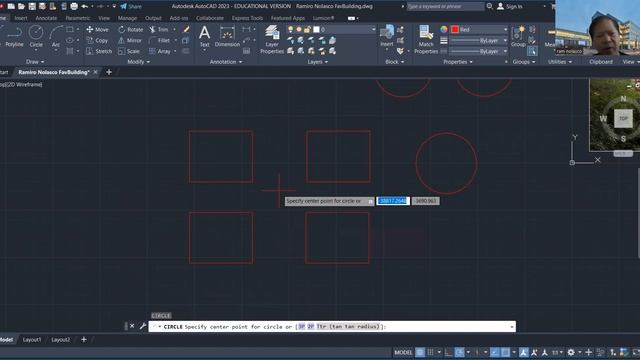Click the Scale tool

pyautogui.click(x=129, y=51)
